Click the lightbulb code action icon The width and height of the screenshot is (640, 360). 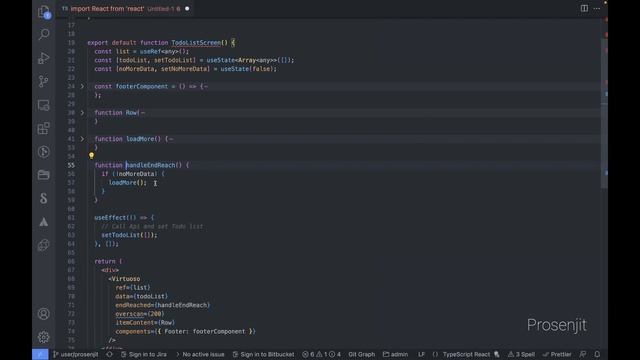91,156
